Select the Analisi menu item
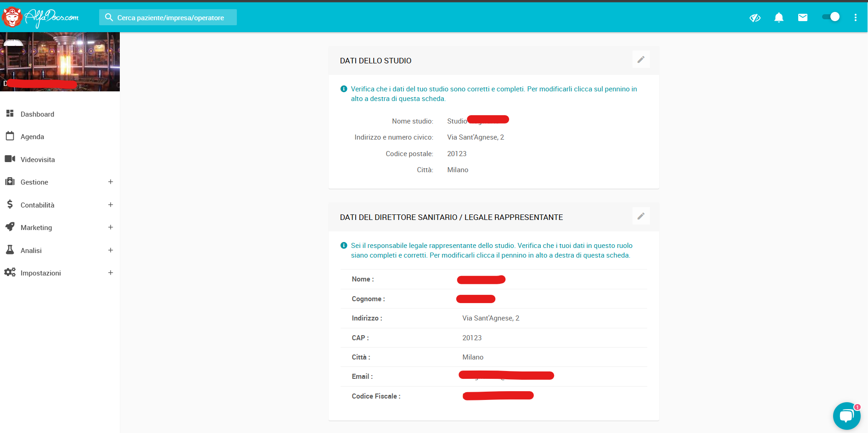868x433 pixels. 31,251
